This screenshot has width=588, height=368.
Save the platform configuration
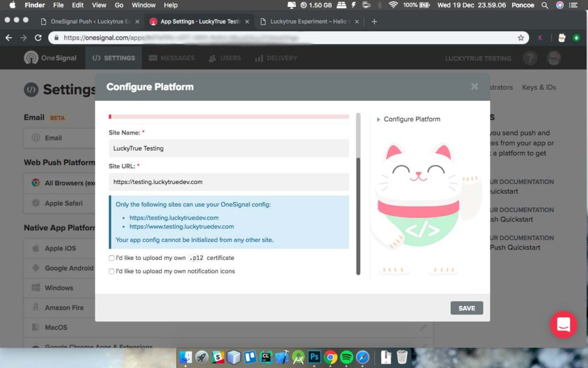coord(466,308)
